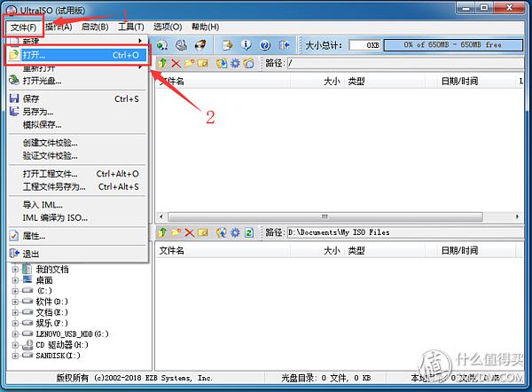Click rename icon in local pane toolbar
The image size is (532, 392).
tap(202, 232)
